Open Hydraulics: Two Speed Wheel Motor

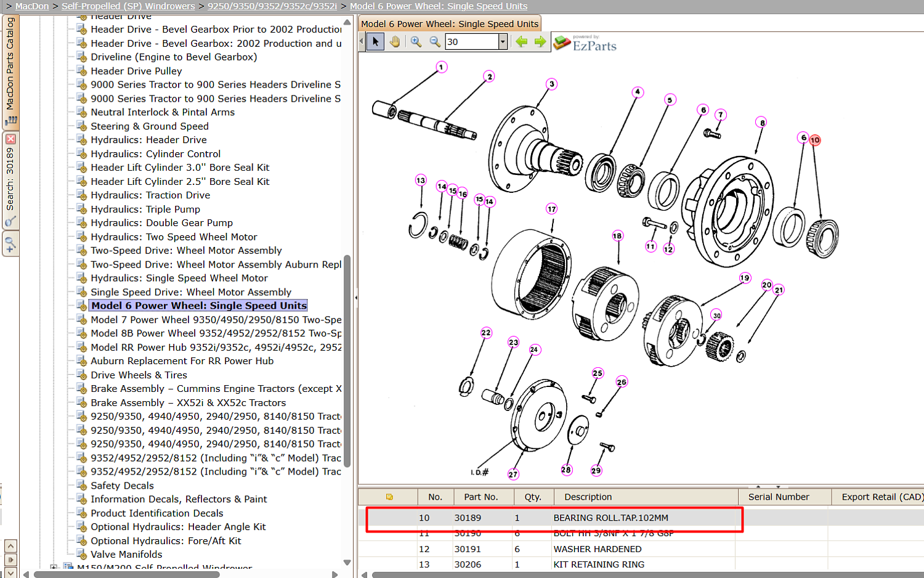pyautogui.click(x=174, y=237)
